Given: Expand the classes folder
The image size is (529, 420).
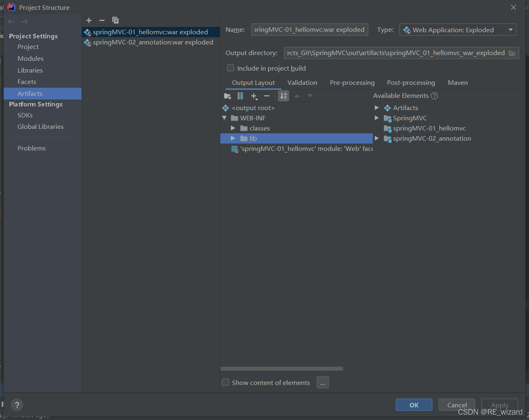Looking at the screenshot, I should (233, 128).
